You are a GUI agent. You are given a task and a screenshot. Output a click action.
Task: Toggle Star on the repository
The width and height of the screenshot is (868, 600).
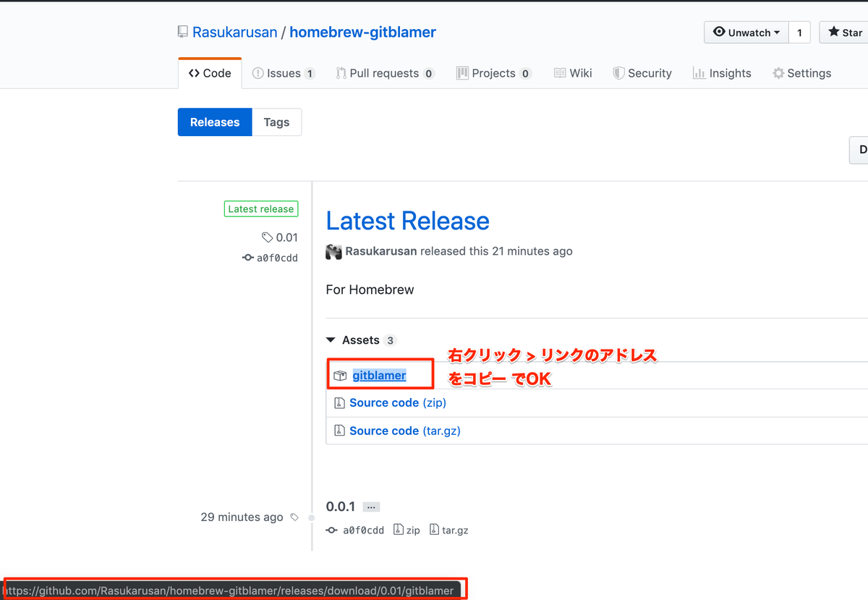(x=845, y=32)
